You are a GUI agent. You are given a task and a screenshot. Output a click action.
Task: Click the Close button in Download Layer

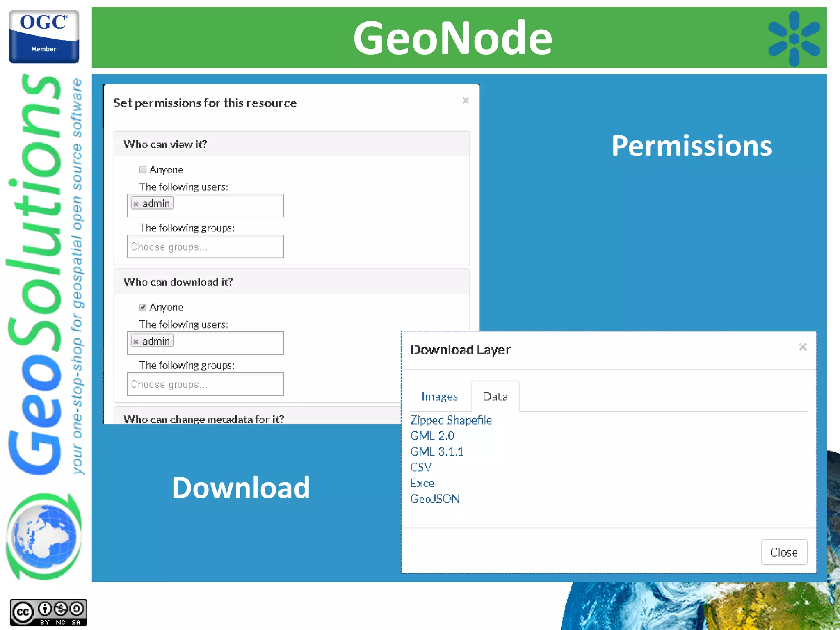point(784,552)
